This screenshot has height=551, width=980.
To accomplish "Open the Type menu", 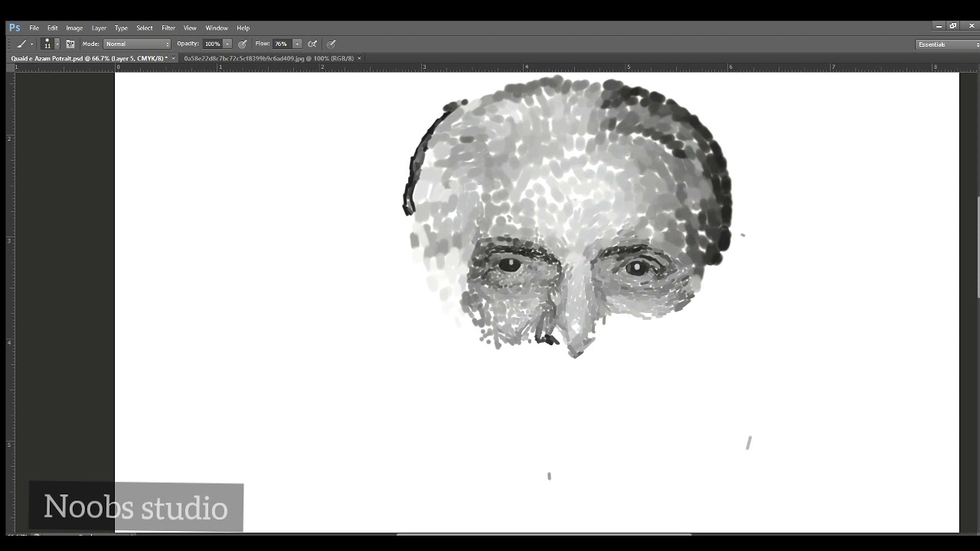I will 121,28.
